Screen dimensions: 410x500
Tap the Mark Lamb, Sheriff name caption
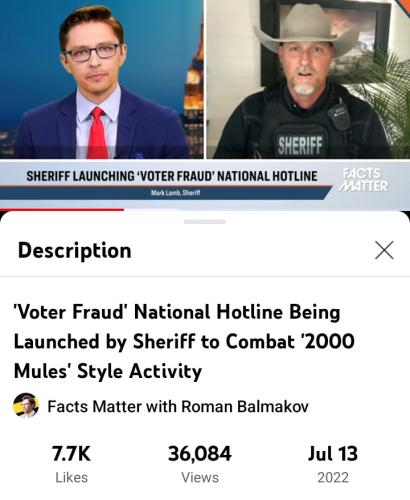click(x=175, y=193)
